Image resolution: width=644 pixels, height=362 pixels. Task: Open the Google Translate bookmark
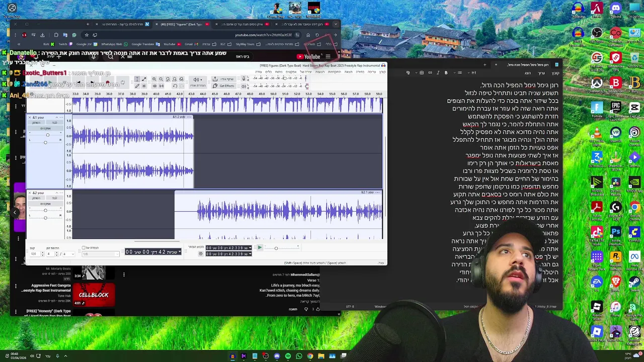coord(146,44)
